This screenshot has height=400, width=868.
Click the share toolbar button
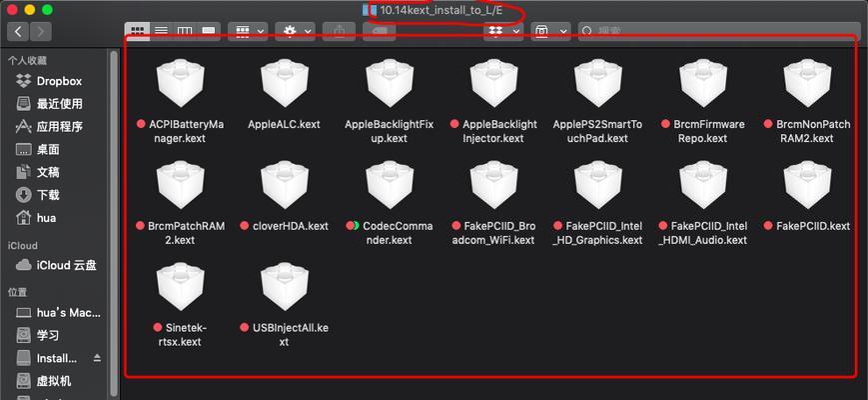pyautogui.click(x=339, y=32)
